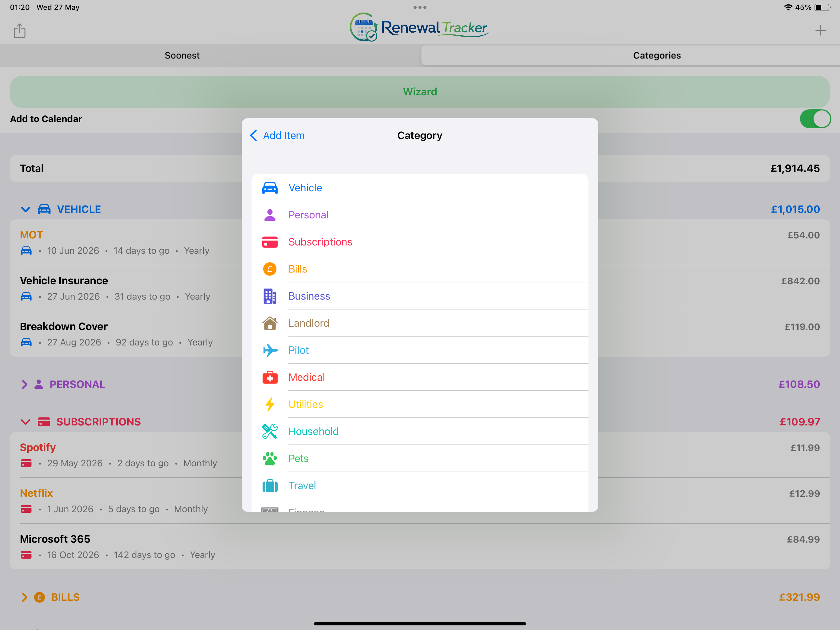Tap the suitcase icon beside Travel
This screenshot has height=630, width=840.
pos(270,486)
